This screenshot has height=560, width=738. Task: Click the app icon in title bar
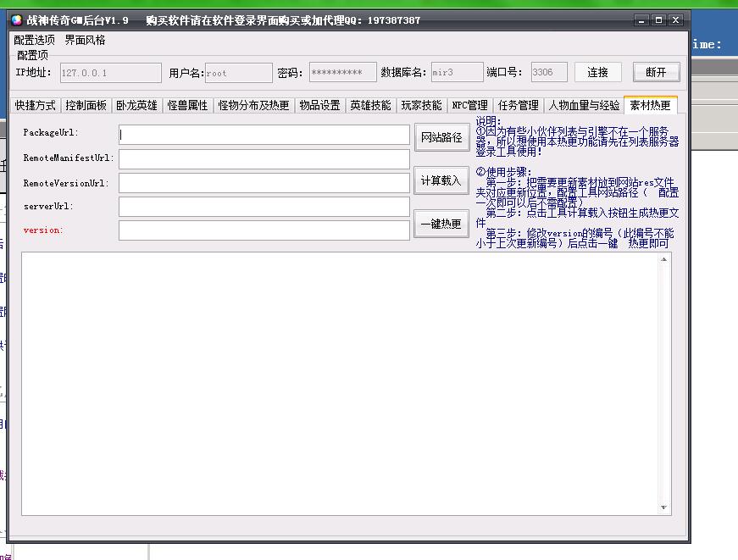click(x=16, y=19)
